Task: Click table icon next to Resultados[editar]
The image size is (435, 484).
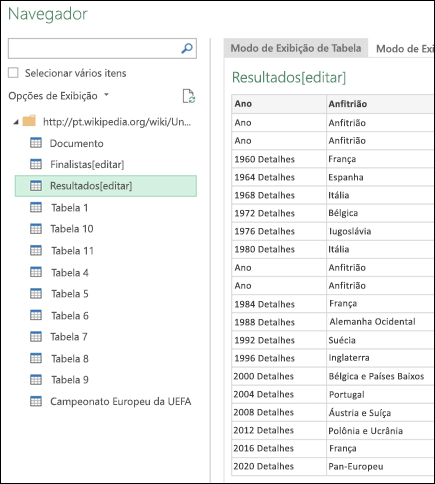Action: pos(36,186)
